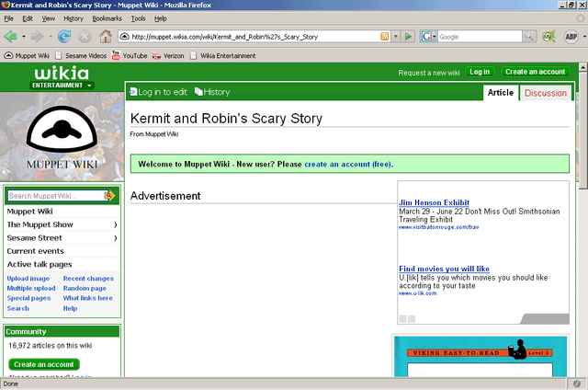This screenshot has width=588, height=390.
Task: Click header Create an account button
Action: click(x=535, y=72)
